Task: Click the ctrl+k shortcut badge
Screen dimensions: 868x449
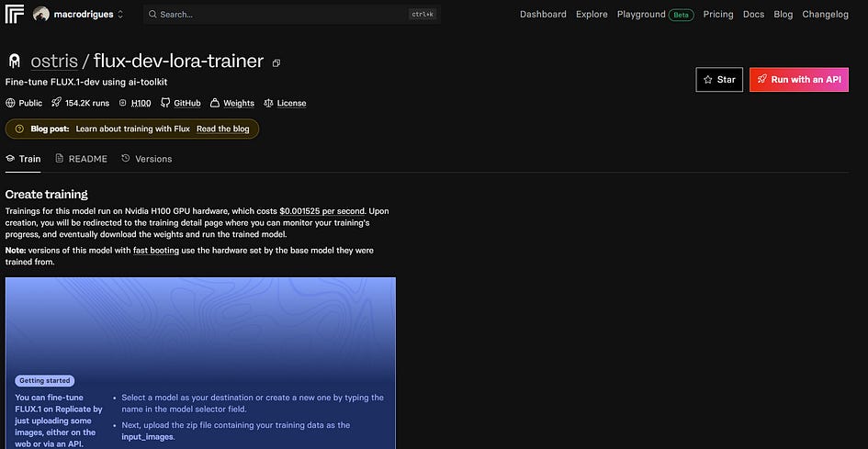Action: [423, 15]
